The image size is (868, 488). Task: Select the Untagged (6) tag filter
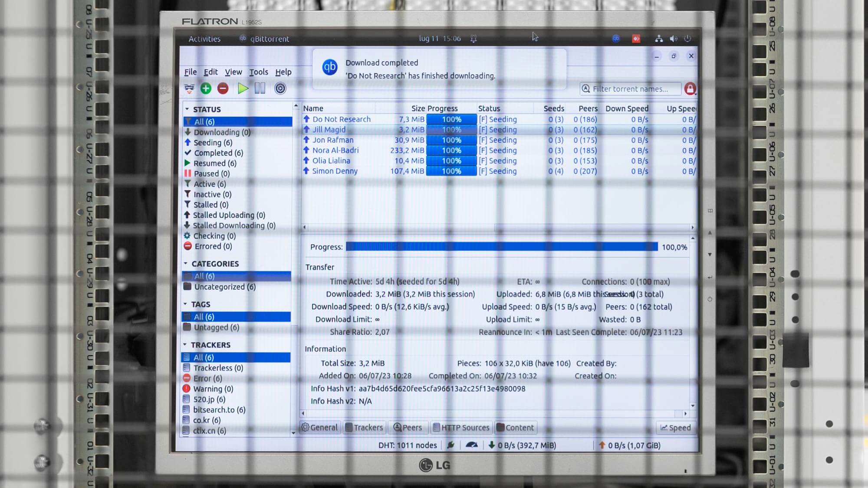coord(236,328)
